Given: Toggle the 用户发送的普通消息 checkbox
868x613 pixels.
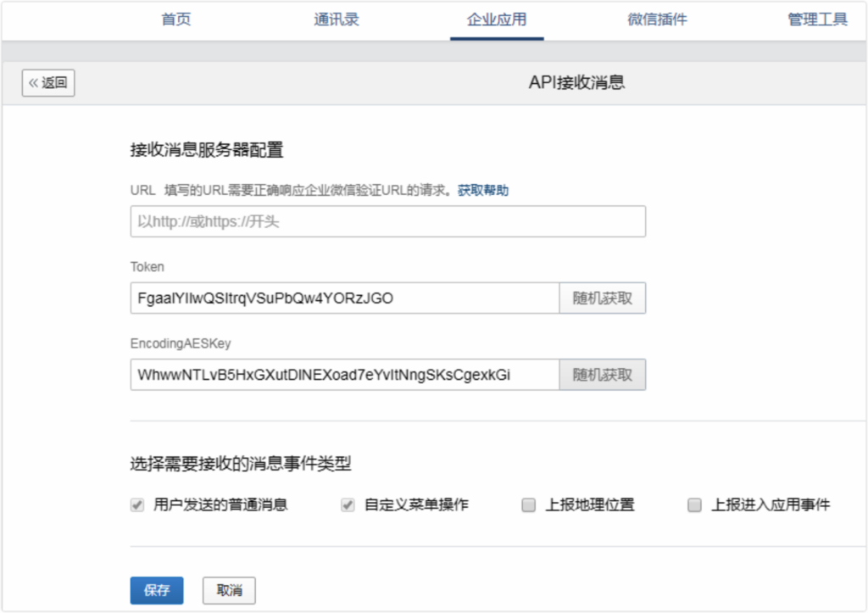Looking at the screenshot, I should [136, 505].
